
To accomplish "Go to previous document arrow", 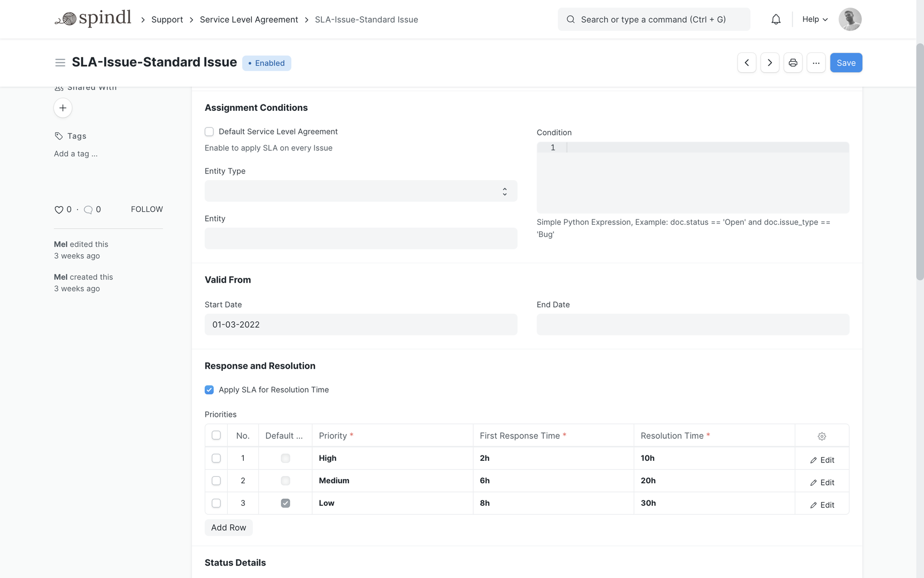I will (x=746, y=63).
